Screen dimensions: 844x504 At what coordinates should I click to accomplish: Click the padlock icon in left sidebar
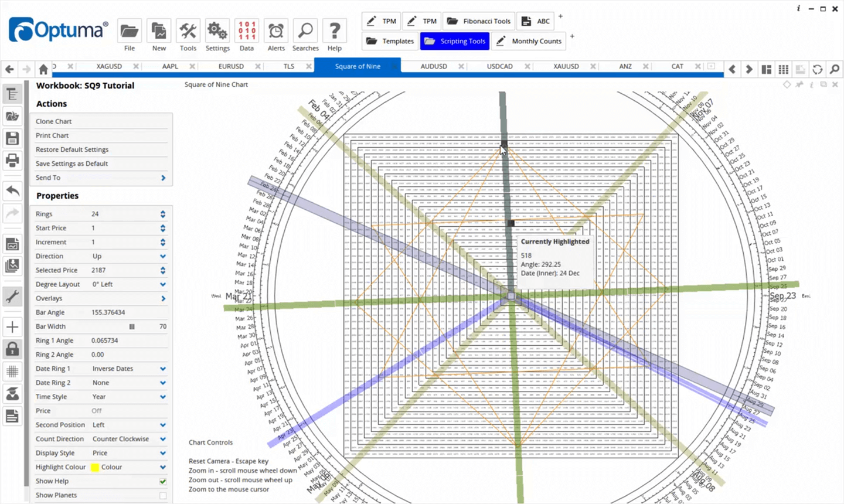tap(12, 349)
